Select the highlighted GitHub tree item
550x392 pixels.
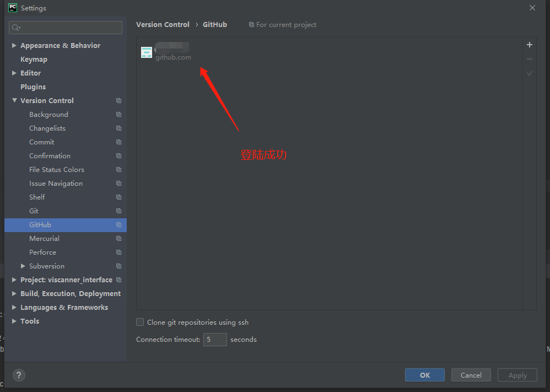(x=66, y=225)
